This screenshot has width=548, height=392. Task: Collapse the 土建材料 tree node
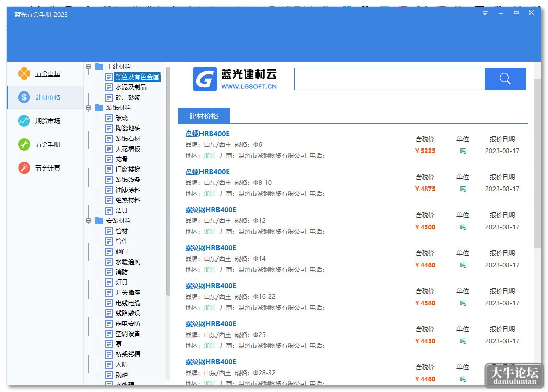point(89,66)
